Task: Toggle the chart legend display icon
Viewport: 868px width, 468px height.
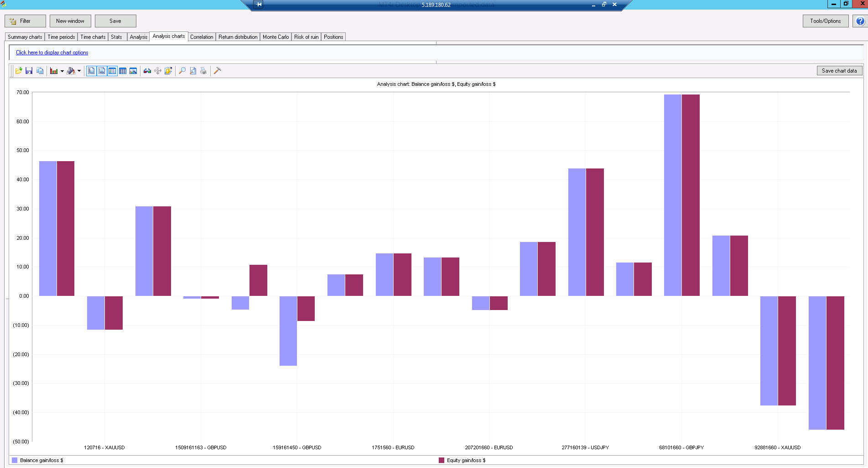Action: pyautogui.click(x=112, y=71)
